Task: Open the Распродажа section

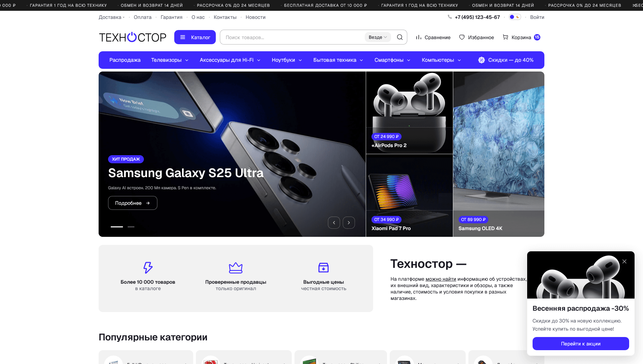Action: click(x=125, y=60)
